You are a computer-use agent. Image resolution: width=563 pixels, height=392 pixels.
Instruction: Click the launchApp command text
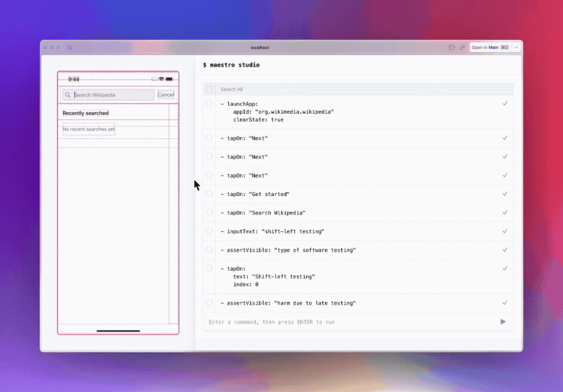point(277,112)
